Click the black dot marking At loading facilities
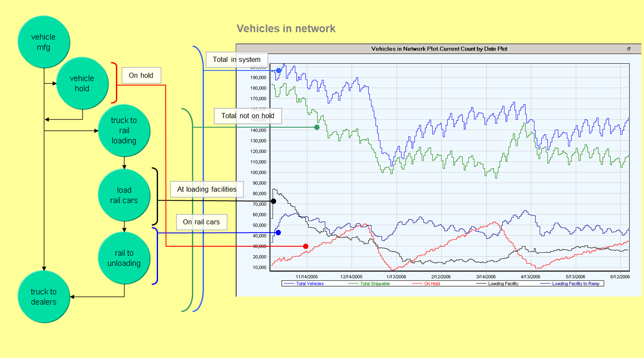Screen dimensions: 644x358 pyautogui.click(x=273, y=200)
